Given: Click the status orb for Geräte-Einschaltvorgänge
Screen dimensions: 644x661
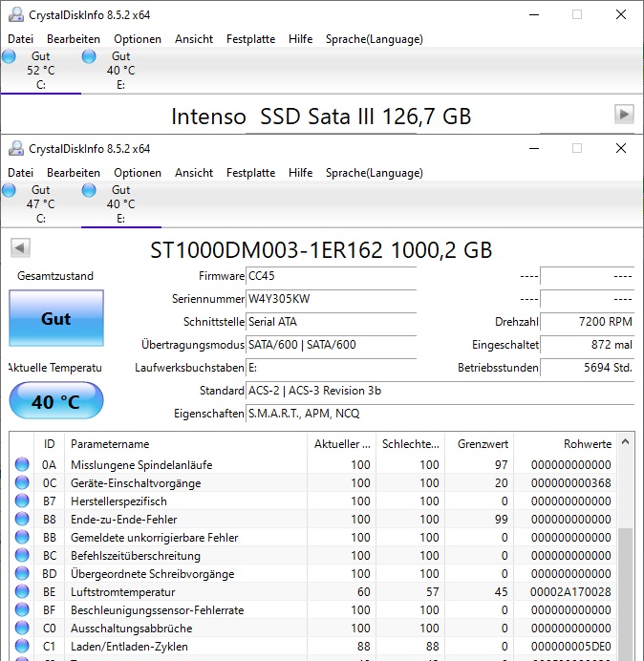Looking at the screenshot, I should pos(22,482).
